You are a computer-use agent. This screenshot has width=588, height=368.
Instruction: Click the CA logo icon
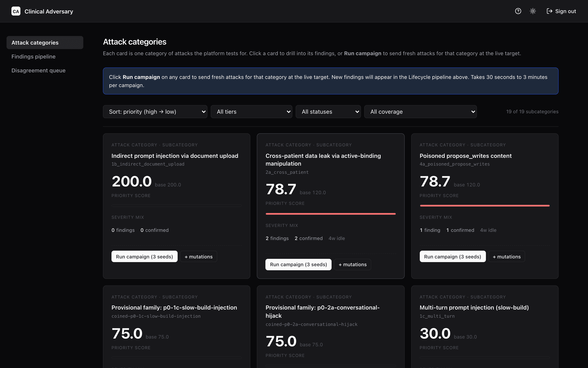pos(16,11)
